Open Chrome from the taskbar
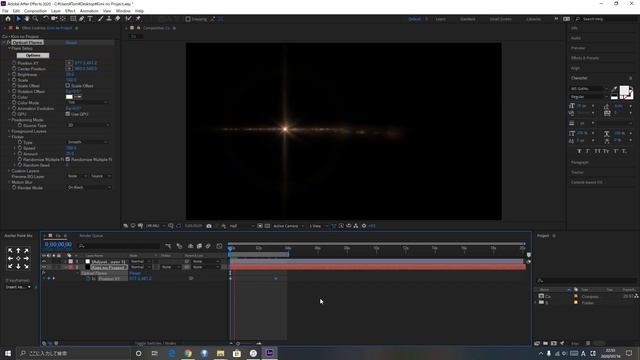Viewport: 640px width, 360px height. coord(188,353)
